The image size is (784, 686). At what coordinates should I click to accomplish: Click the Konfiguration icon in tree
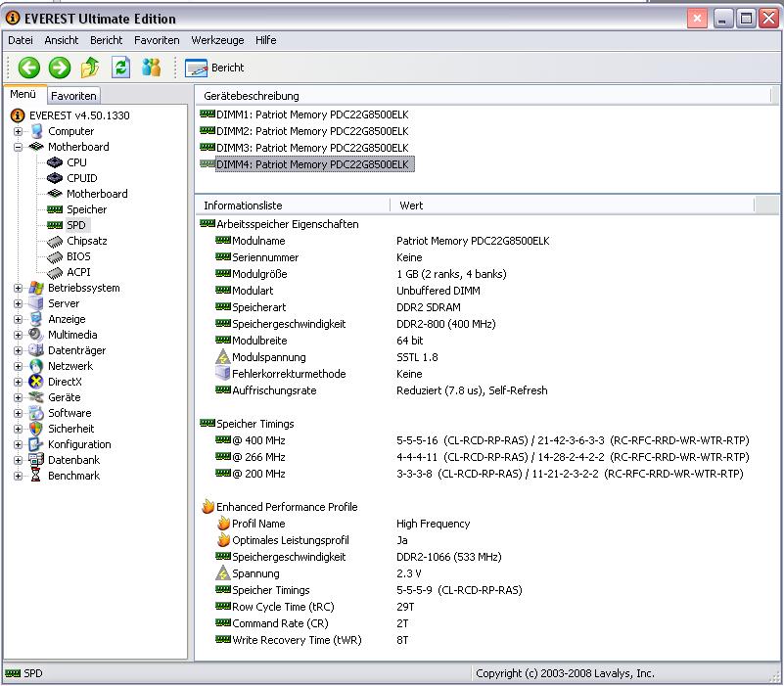[x=36, y=444]
